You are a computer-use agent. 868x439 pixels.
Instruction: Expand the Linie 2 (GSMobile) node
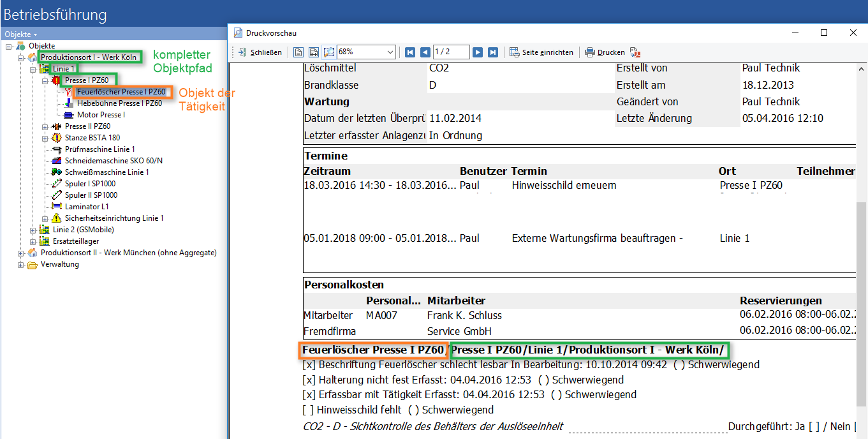pyautogui.click(x=33, y=230)
